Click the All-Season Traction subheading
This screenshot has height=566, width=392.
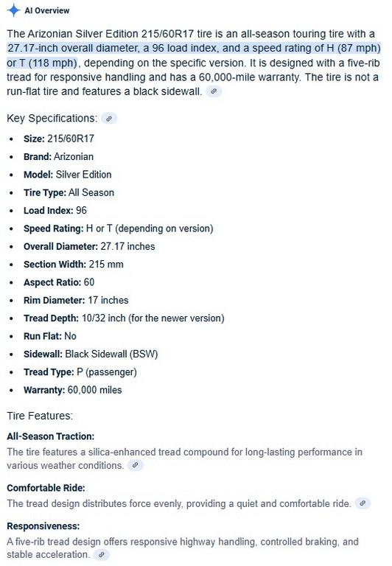[51, 436]
